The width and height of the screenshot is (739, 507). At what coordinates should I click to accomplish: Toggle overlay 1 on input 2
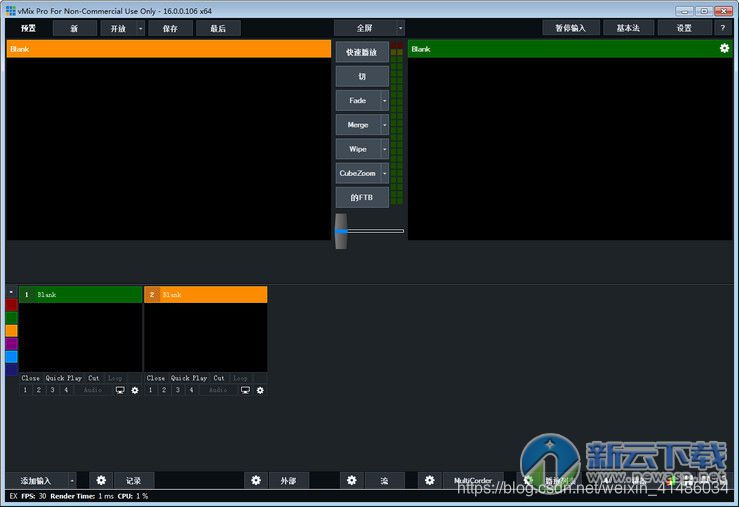150,390
